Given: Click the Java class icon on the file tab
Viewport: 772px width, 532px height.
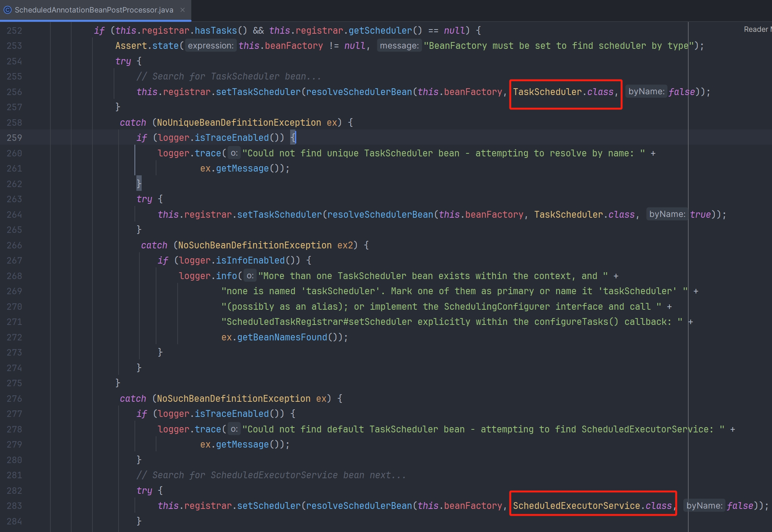Looking at the screenshot, I should (8, 10).
